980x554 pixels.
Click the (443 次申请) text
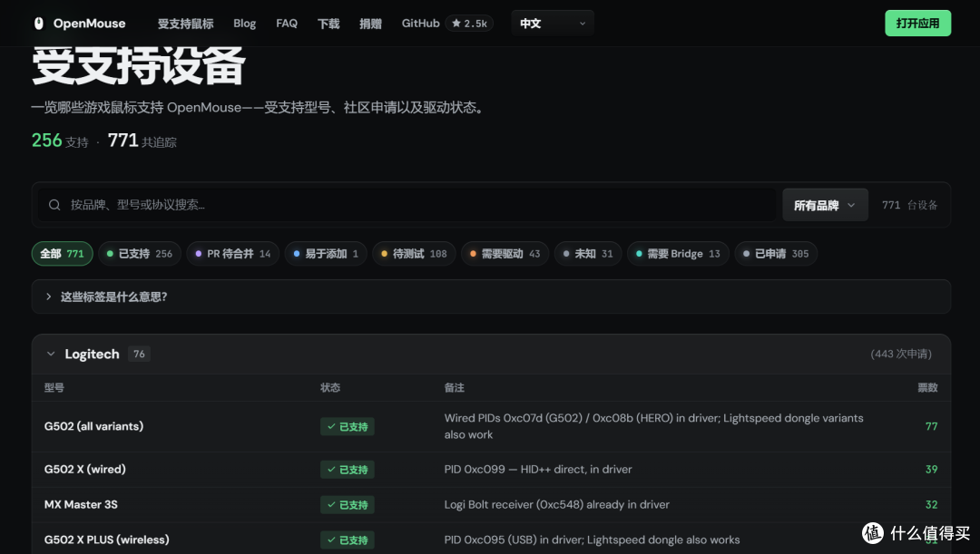pos(901,355)
